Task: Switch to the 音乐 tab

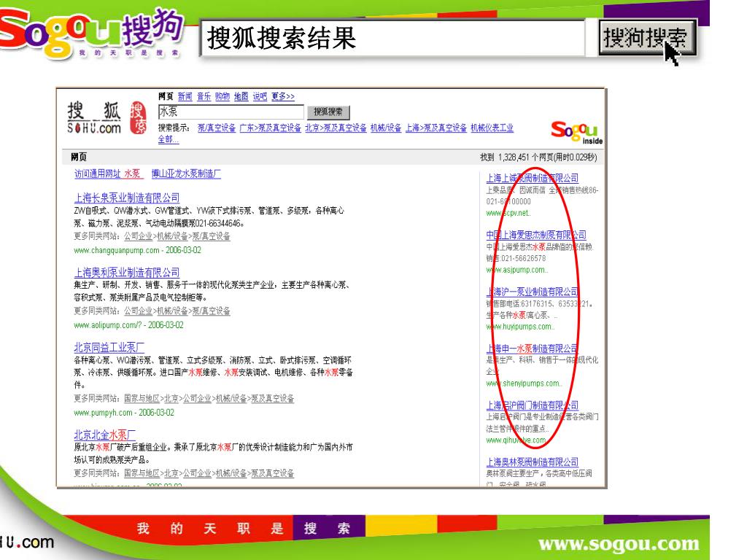Action: pyautogui.click(x=204, y=96)
